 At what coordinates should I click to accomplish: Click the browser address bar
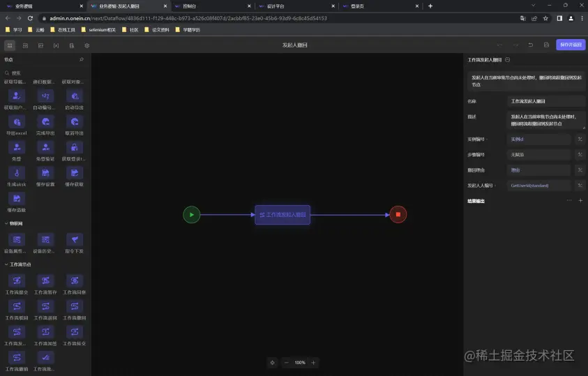278,18
